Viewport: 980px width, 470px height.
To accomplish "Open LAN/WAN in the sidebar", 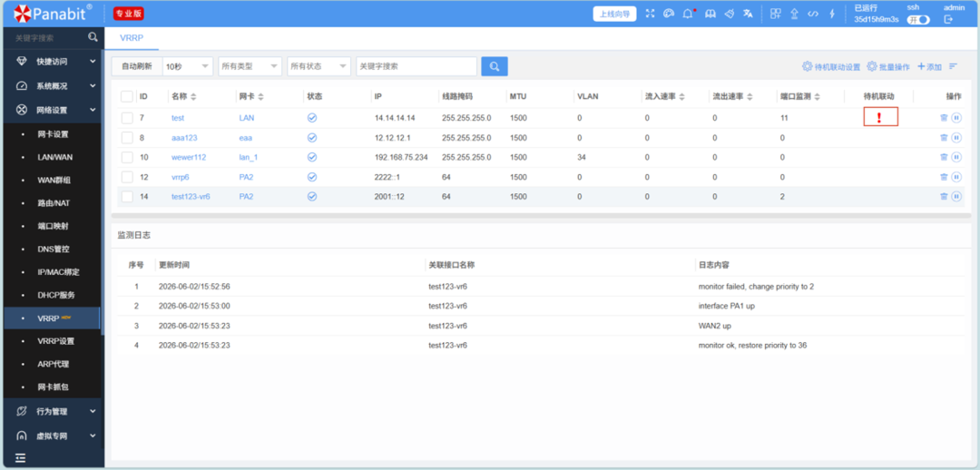I will point(54,157).
